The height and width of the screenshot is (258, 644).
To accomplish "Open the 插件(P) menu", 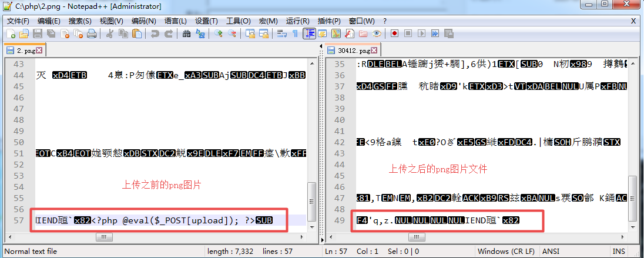I will click(x=329, y=21).
